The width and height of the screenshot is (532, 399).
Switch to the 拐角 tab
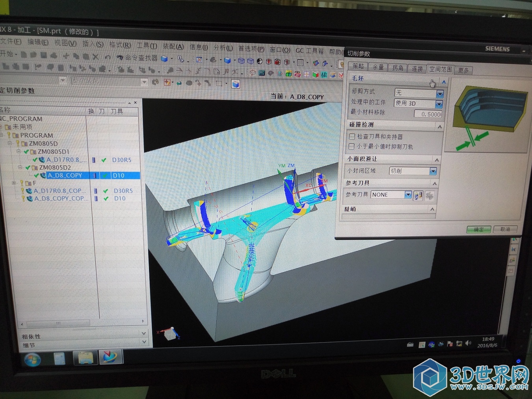(x=398, y=68)
